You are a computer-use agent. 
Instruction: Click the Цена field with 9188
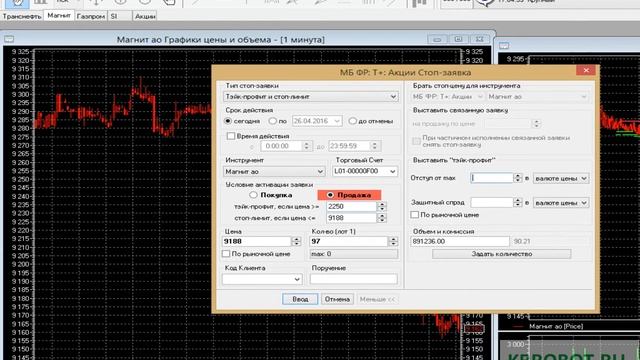pyautogui.click(x=257, y=241)
